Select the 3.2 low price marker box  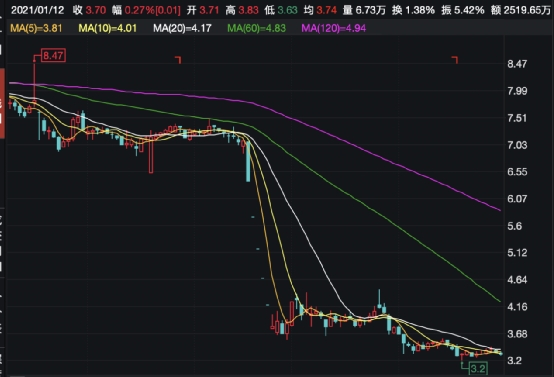(478, 369)
